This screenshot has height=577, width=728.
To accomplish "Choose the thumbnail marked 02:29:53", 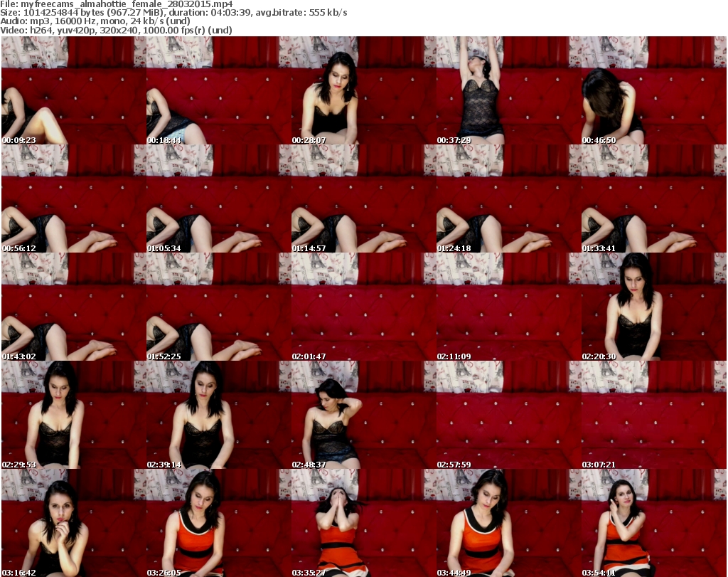I will coord(74,415).
